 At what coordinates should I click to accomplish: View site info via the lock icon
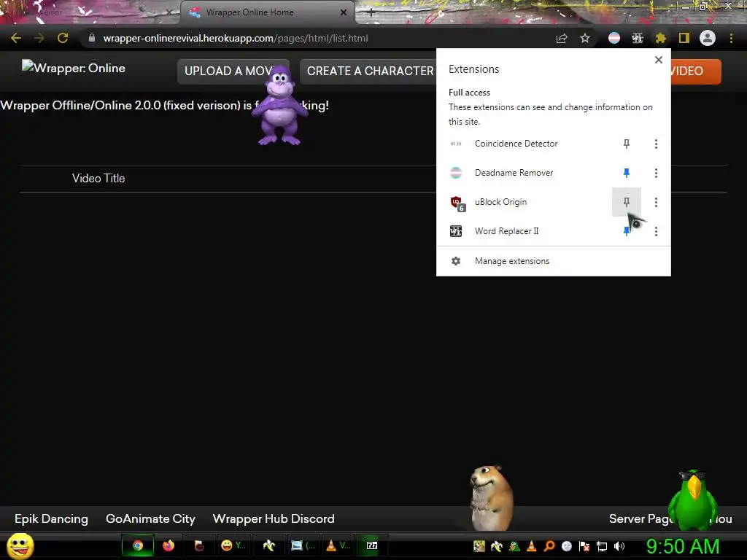click(92, 38)
